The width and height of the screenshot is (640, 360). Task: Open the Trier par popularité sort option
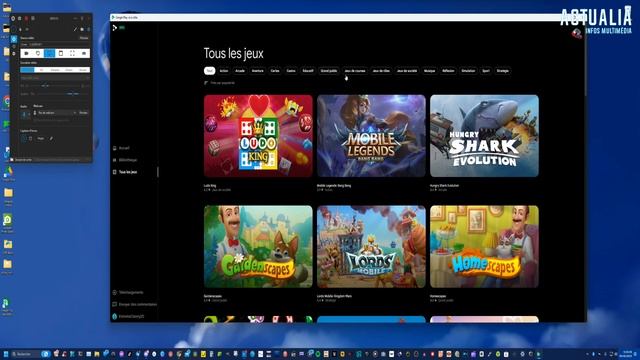(x=220, y=83)
